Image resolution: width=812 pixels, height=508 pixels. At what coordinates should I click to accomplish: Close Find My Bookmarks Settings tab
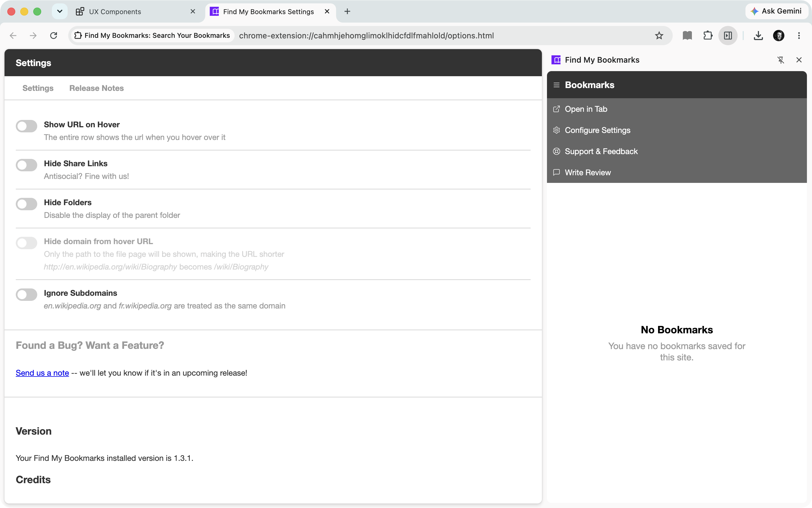tap(327, 11)
